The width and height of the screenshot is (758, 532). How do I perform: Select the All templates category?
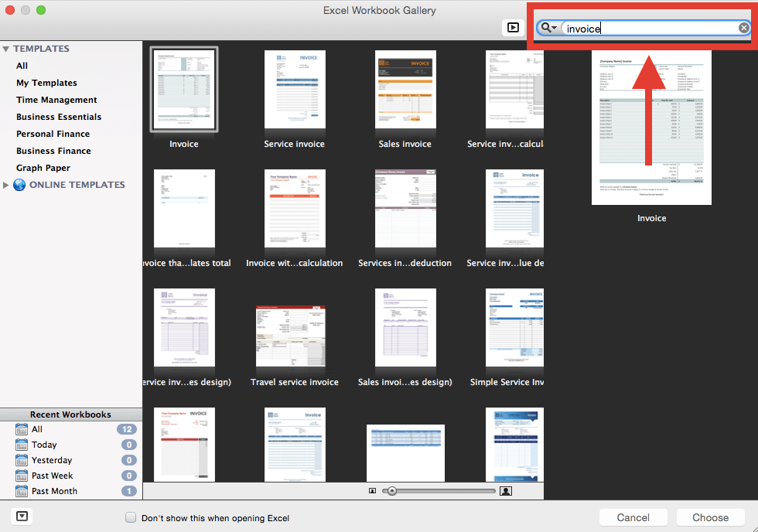(x=22, y=66)
